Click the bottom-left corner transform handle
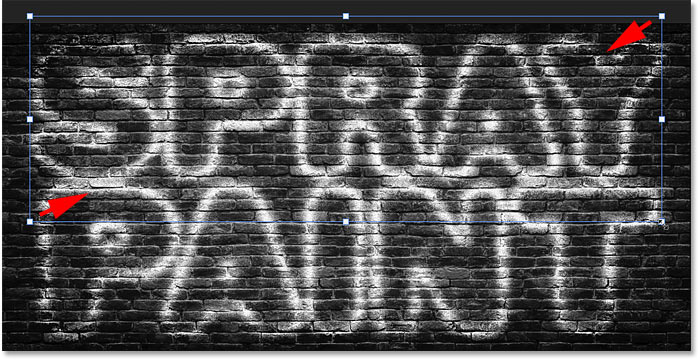This screenshot has height=363, width=700. point(30,221)
